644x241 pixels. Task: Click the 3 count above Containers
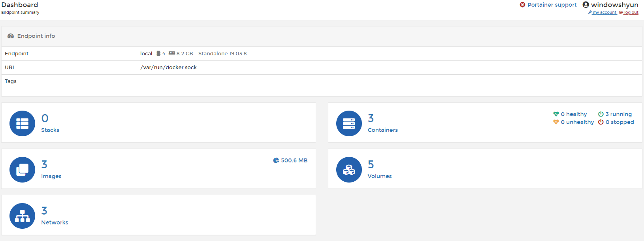tap(371, 118)
